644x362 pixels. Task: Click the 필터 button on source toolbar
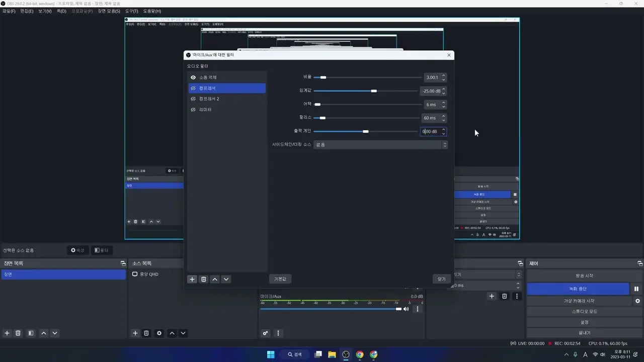[x=101, y=250]
